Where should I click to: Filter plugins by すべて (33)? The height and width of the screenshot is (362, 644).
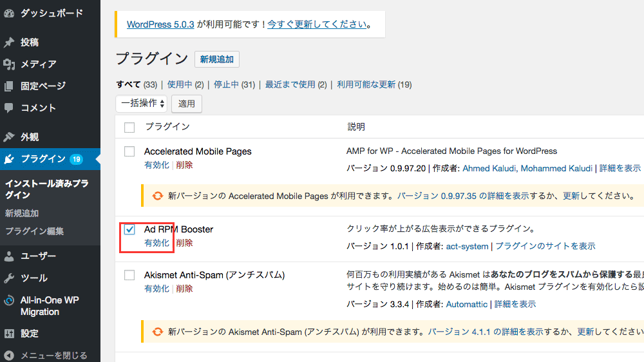click(137, 84)
